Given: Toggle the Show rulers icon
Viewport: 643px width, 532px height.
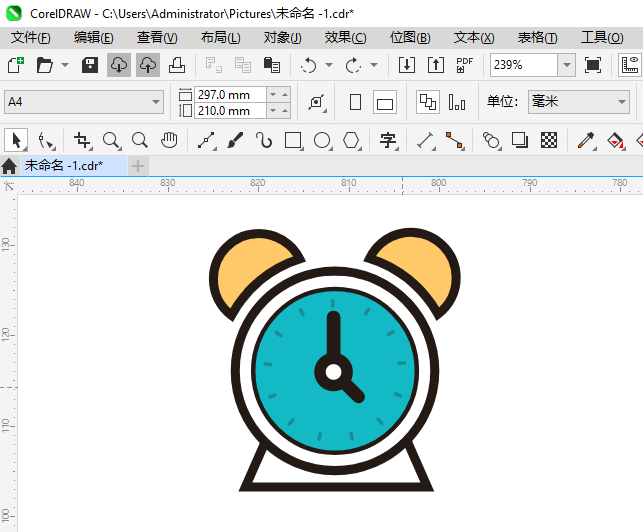Looking at the screenshot, I should 630,65.
